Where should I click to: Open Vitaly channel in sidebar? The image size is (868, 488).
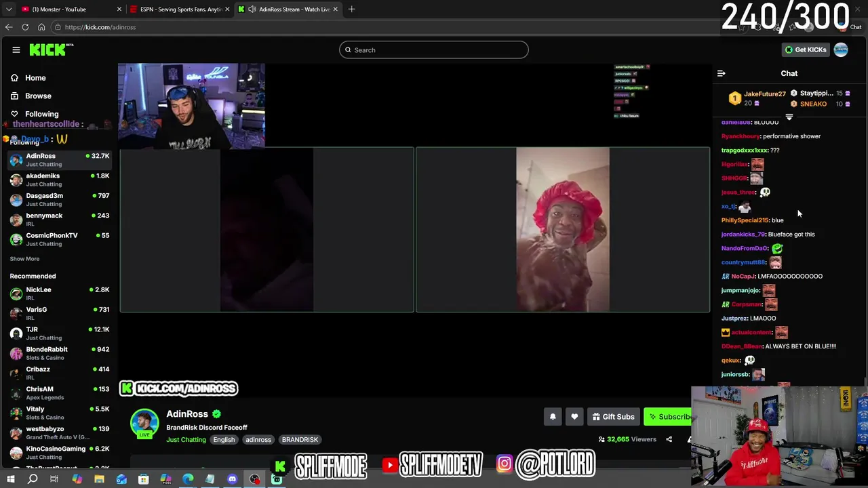point(60,413)
